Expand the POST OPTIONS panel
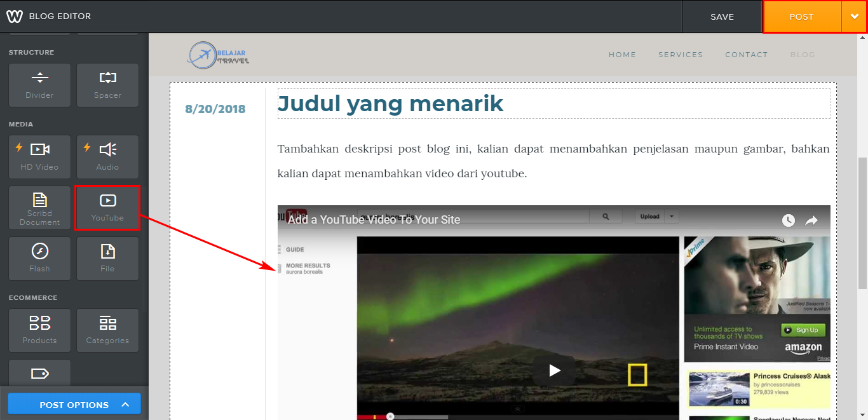This screenshot has height=420, width=868. pos(74,405)
